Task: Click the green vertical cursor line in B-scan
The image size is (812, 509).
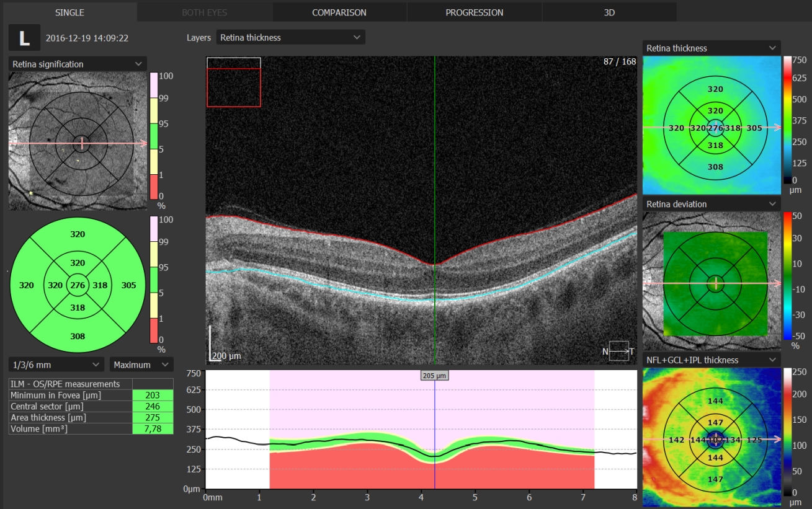Action: pos(435,210)
